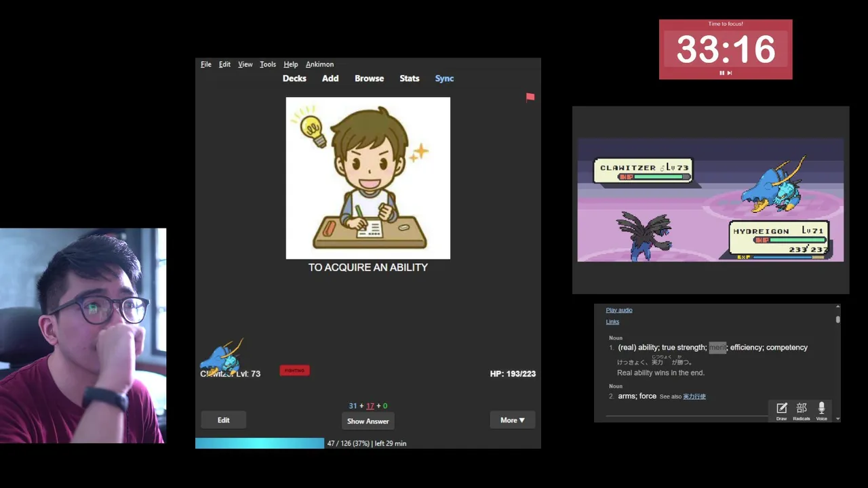
Task: Click the red FIGHTING type badge
Action: point(294,371)
